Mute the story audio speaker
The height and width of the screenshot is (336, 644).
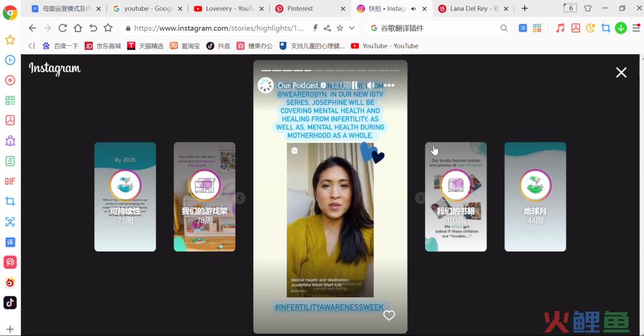point(371,85)
